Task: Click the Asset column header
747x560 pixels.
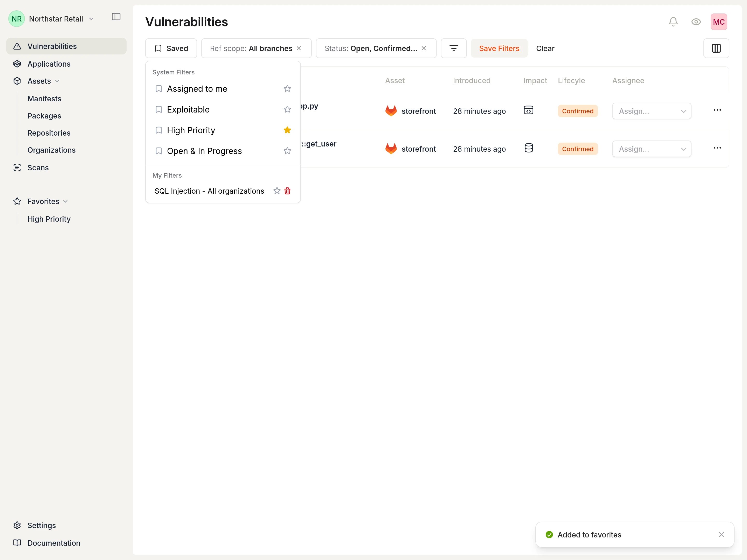Action: (395, 81)
